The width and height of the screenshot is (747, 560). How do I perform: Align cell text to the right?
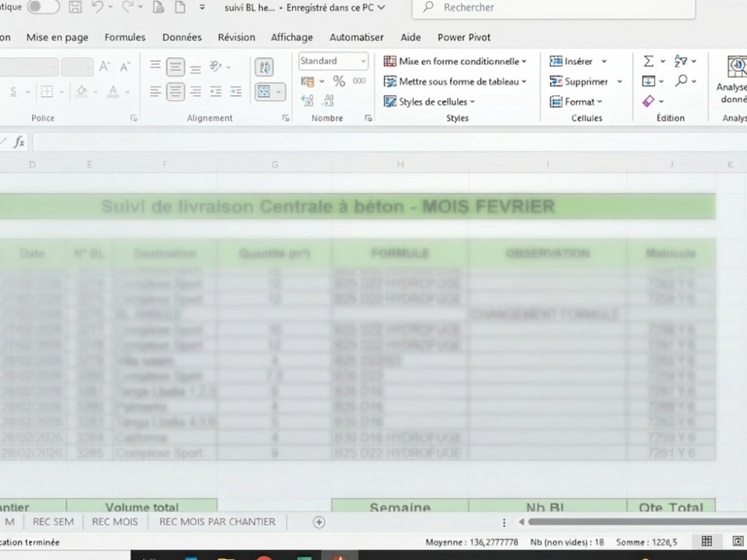coord(195,91)
